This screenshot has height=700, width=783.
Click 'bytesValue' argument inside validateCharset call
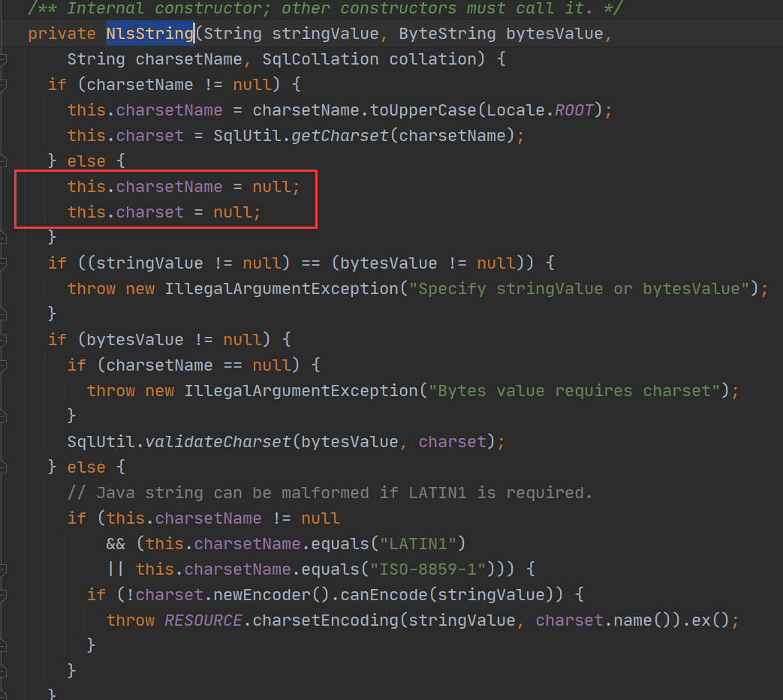click(350, 442)
